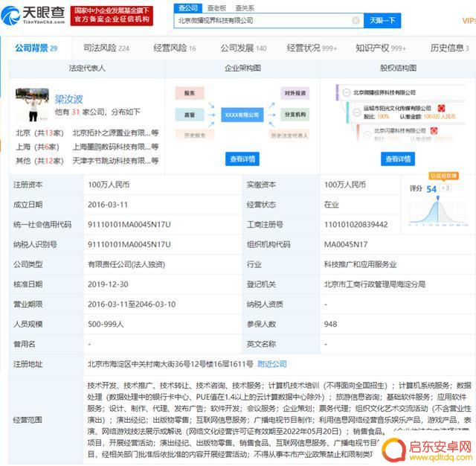This screenshot has height=466, width=476.
Task: Open the 公司发展 tab
Action: click(243, 48)
